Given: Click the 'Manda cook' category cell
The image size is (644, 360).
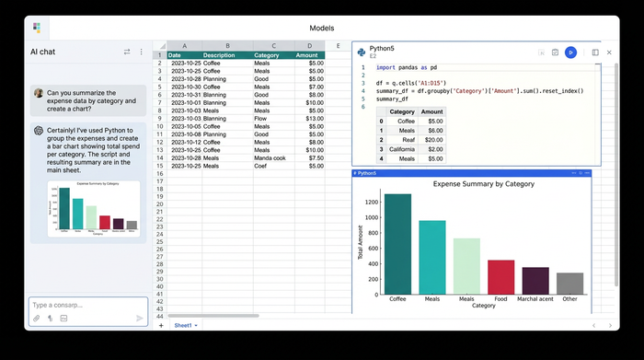Looking at the screenshot, I should click(273, 157).
